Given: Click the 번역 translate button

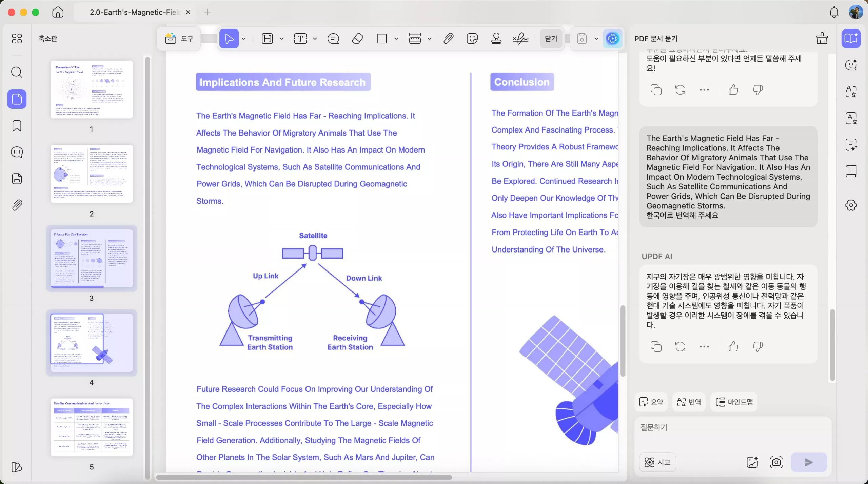Looking at the screenshot, I should 689,402.
